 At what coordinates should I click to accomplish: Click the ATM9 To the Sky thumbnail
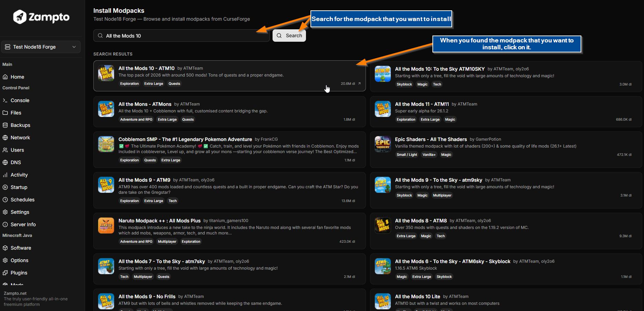382,185
